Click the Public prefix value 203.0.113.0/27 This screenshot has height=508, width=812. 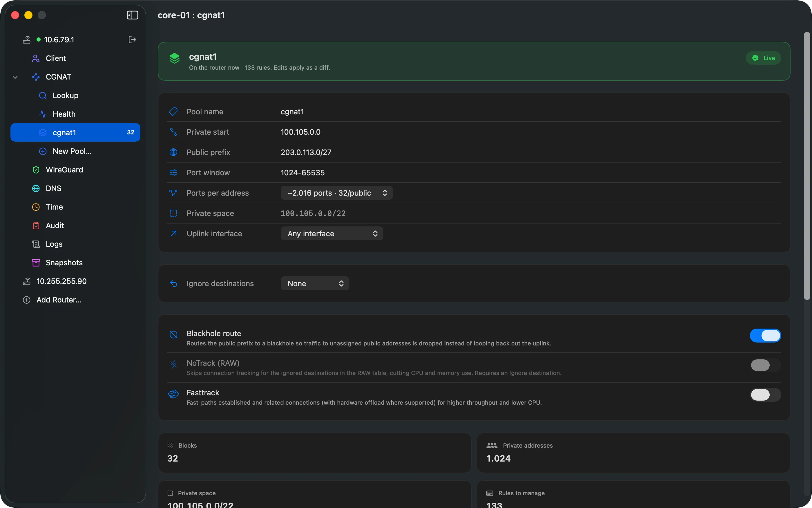coord(306,152)
